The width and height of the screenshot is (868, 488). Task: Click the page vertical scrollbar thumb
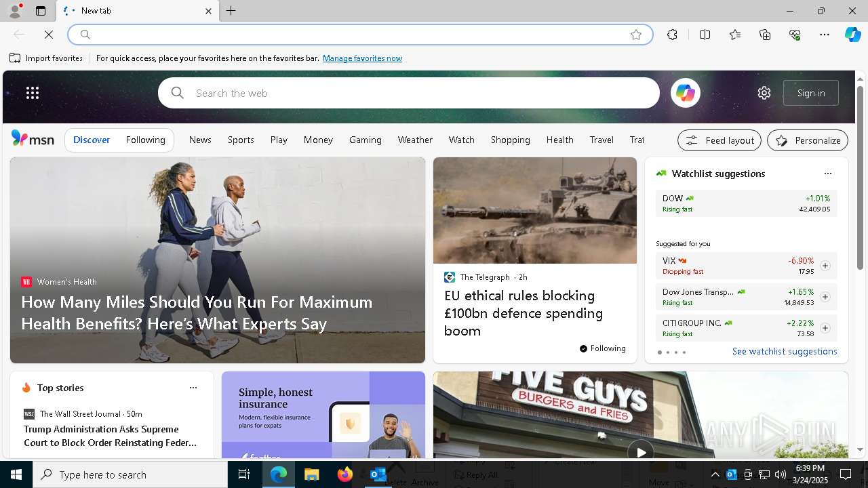tap(860, 178)
